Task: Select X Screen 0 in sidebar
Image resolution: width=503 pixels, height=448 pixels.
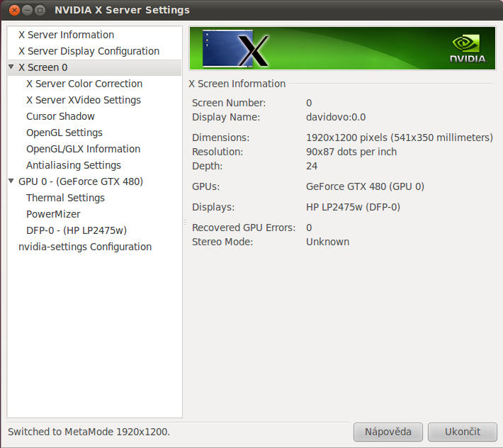Action: click(43, 67)
